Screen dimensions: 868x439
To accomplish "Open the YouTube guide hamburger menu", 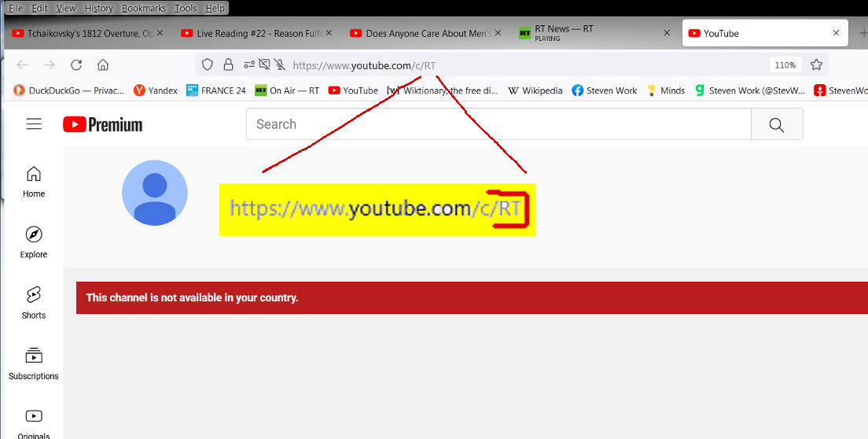I will tap(34, 124).
